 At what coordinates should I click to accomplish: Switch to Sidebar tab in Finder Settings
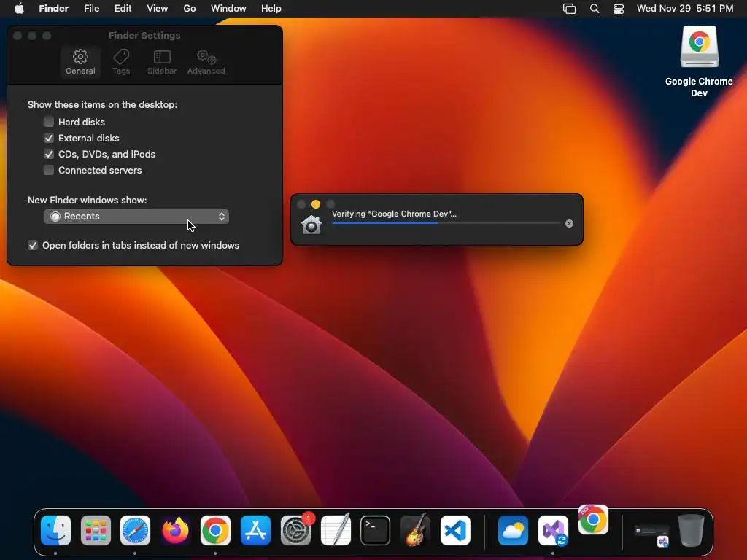click(x=162, y=62)
